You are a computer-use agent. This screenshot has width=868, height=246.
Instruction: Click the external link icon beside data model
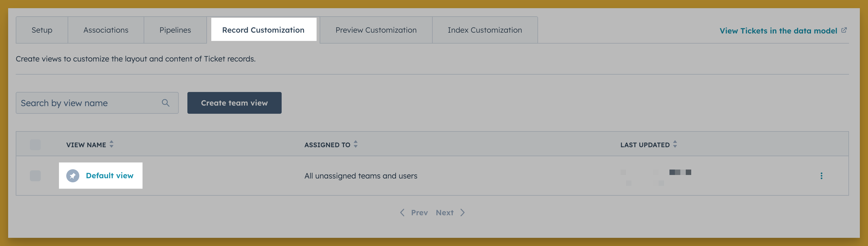click(844, 30)
